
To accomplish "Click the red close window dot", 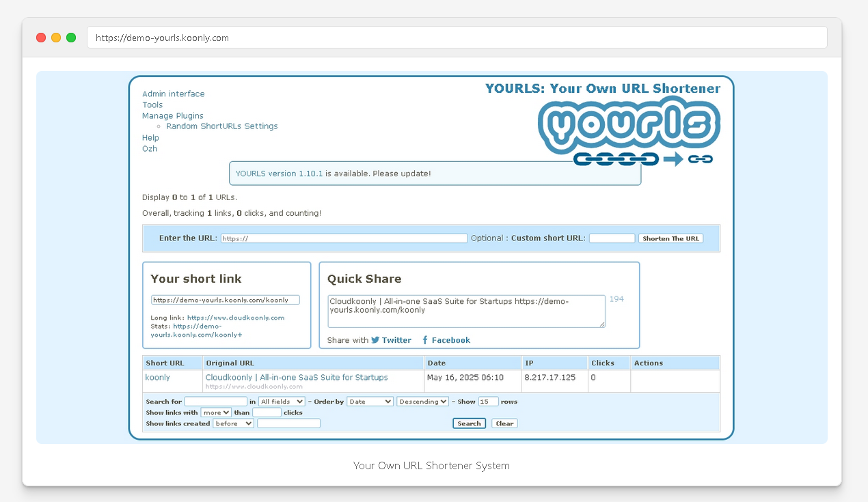I will click(41, 38).
